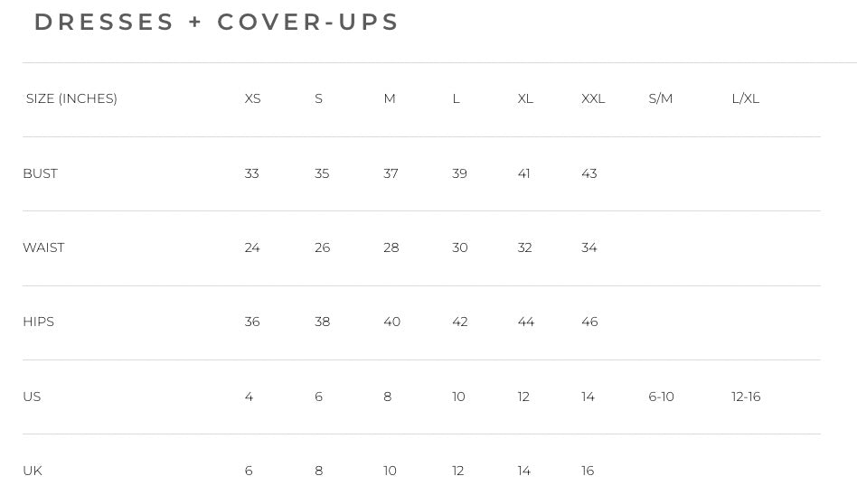
Task: Select the medium waist value 28
Action: (x=391, y=247)
